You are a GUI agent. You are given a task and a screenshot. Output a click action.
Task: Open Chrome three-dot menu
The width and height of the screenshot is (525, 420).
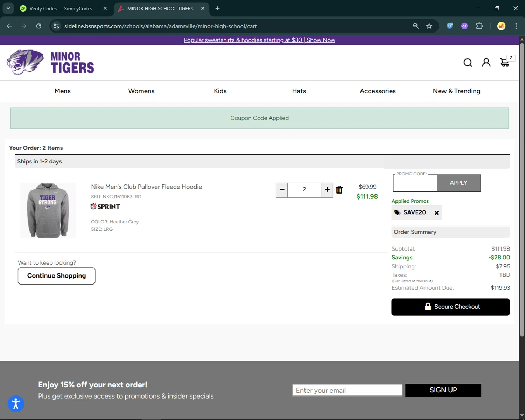(x=516, y=26)
